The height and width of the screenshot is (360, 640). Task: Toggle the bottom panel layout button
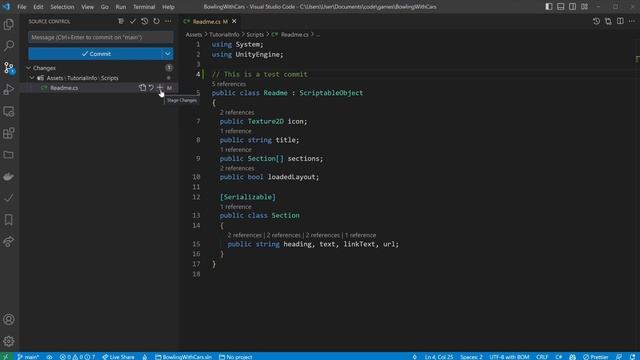[x=561, y=7]
